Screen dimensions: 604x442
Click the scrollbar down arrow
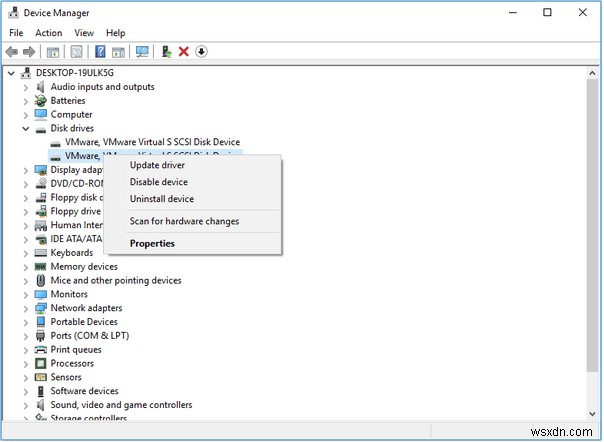click(x=593, y=414)
